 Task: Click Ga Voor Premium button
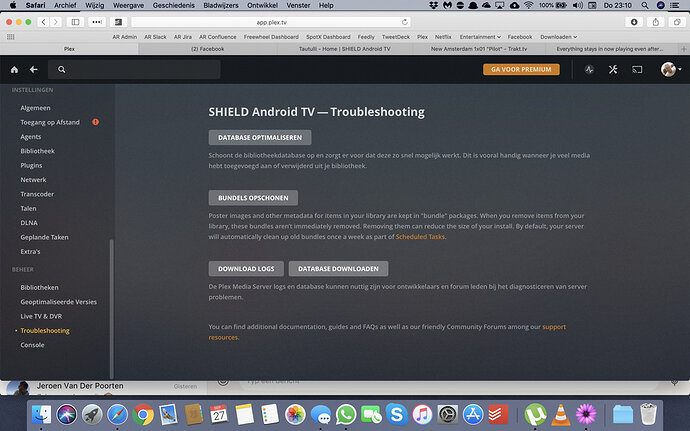click(521, 70)
